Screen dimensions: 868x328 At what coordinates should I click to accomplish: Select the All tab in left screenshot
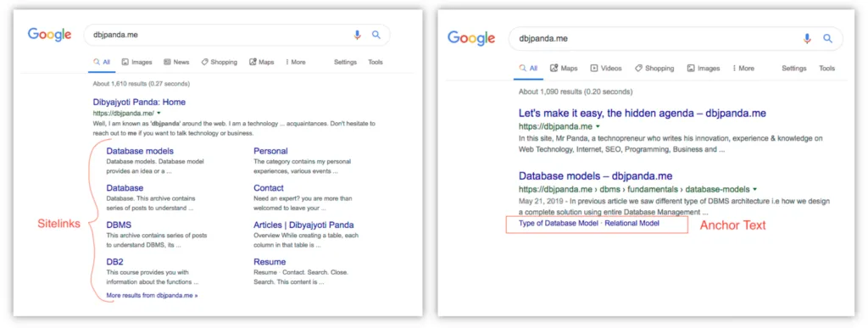(102, 62)
